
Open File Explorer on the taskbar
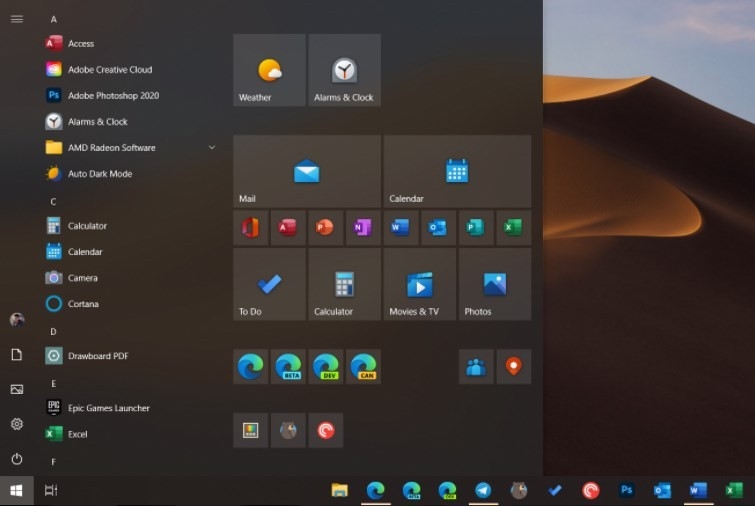pos(340,491)
